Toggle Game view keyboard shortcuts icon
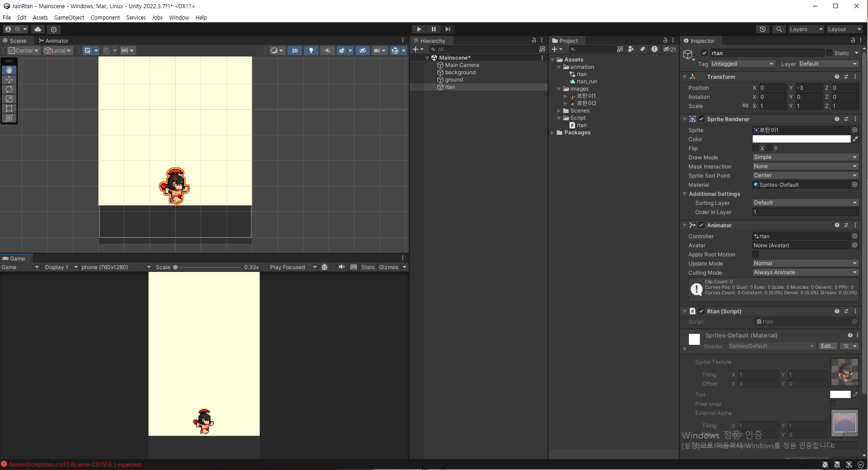Screen dimensions: 868x470 pyautogui.click(x=354, y=267)
